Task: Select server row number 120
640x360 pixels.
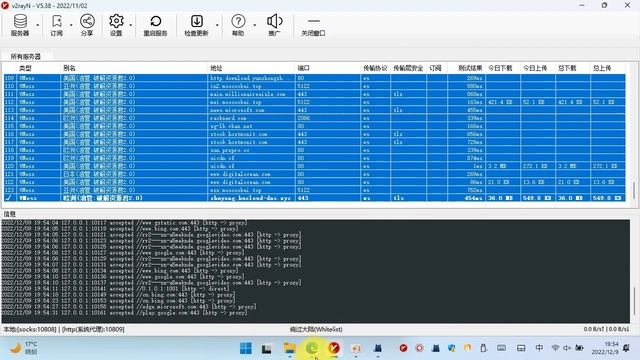Action: (314, 166)
